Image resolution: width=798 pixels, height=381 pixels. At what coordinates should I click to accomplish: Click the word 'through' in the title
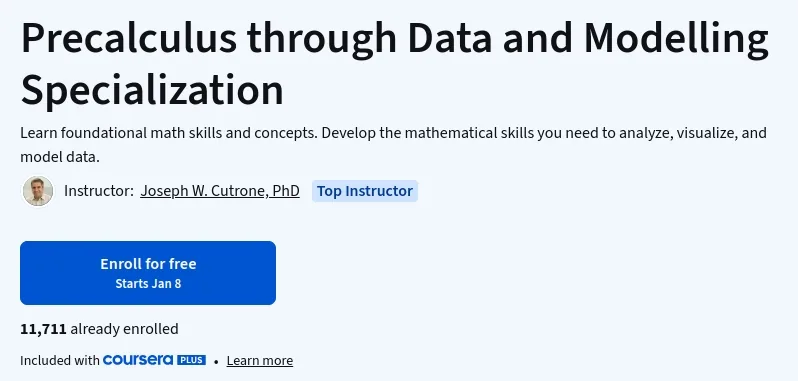[323, 41]
